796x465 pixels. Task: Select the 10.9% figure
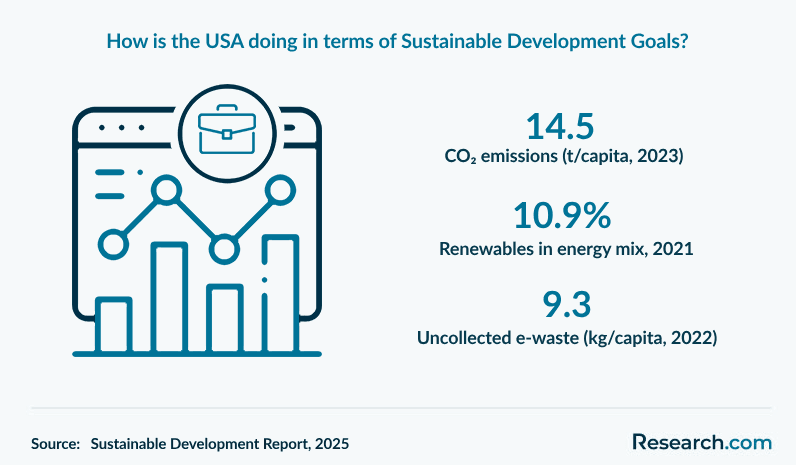click(x=562, y=216)
